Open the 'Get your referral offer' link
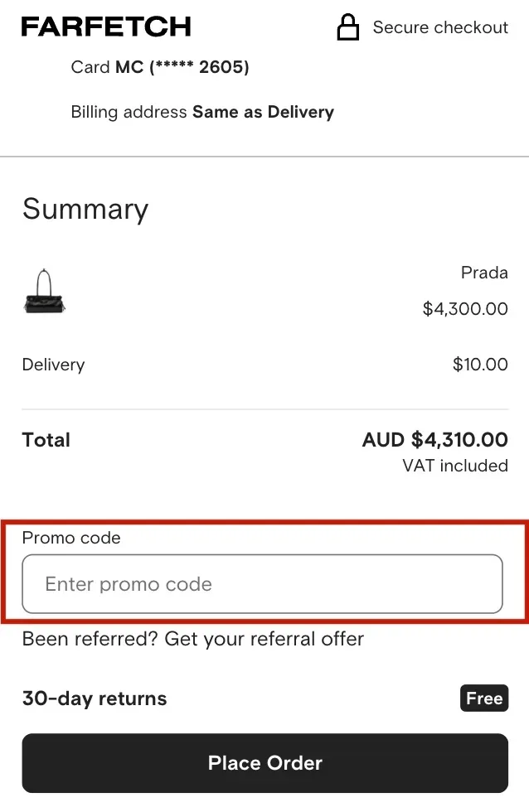 pyautogui.click(x=264, y=639)
